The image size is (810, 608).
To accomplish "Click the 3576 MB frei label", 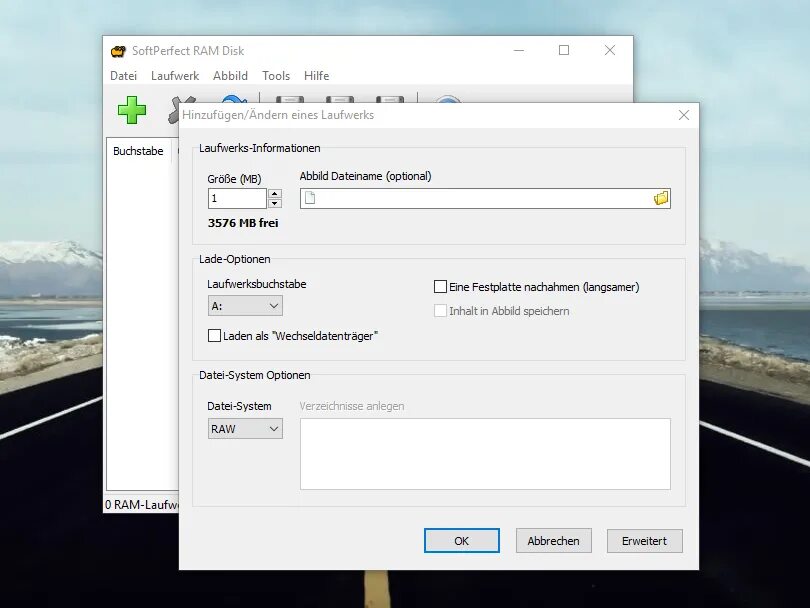I will coord(243,223).
